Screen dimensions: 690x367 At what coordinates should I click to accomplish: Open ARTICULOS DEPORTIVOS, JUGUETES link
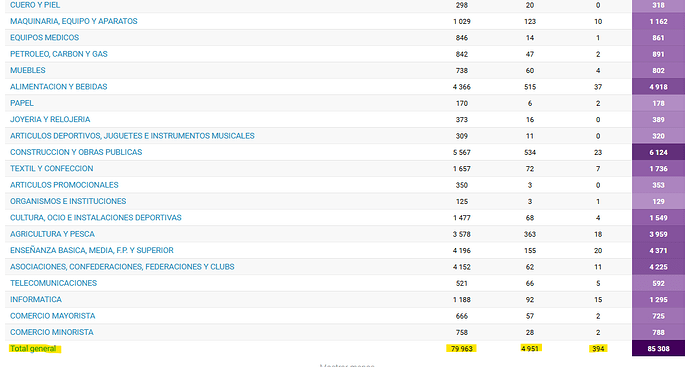coord(132,136)
